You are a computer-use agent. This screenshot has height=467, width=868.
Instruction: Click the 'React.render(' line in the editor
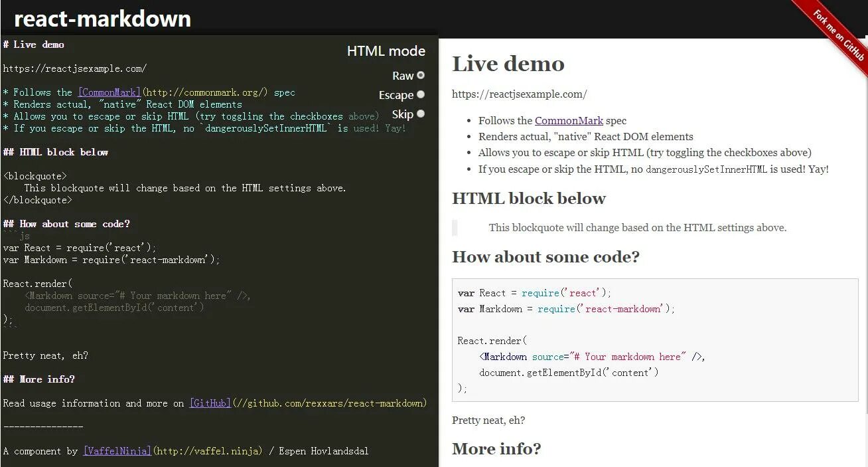coord(38,284)
